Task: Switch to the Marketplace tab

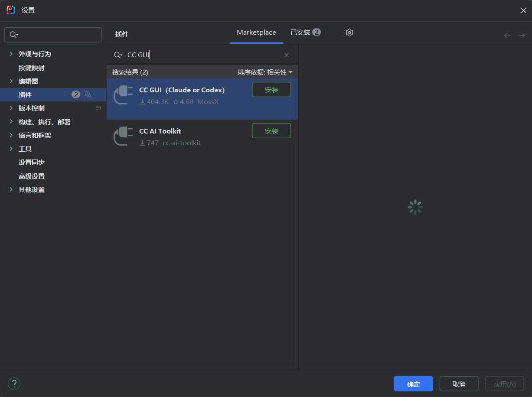Action: [x=256, y=33]
